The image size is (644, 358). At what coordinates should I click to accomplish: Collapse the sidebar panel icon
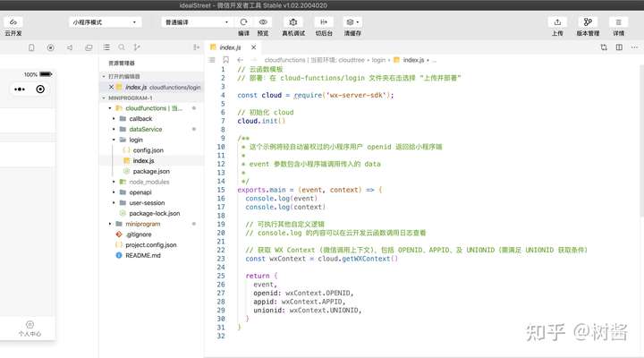pyautogui.click(x=196, y=47)
